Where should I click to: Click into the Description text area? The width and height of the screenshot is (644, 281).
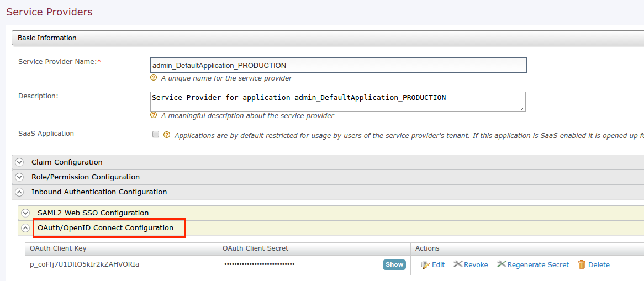coord(338,102)
